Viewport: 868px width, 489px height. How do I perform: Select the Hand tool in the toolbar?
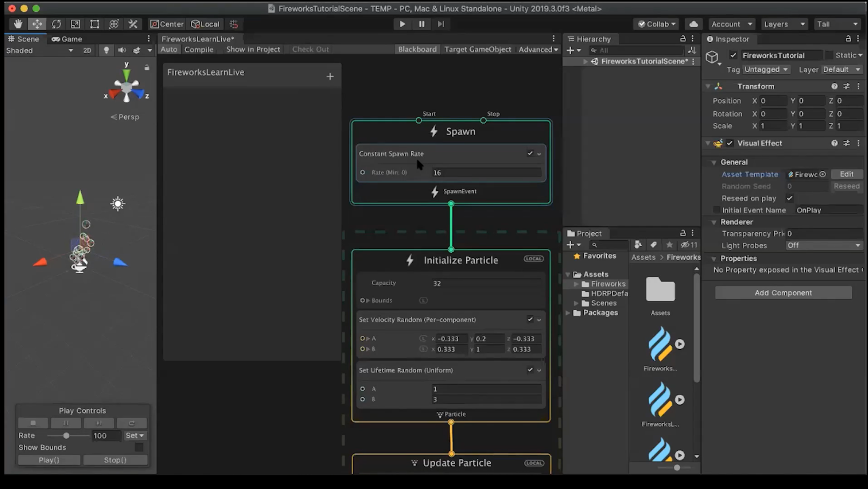point(18,24)
